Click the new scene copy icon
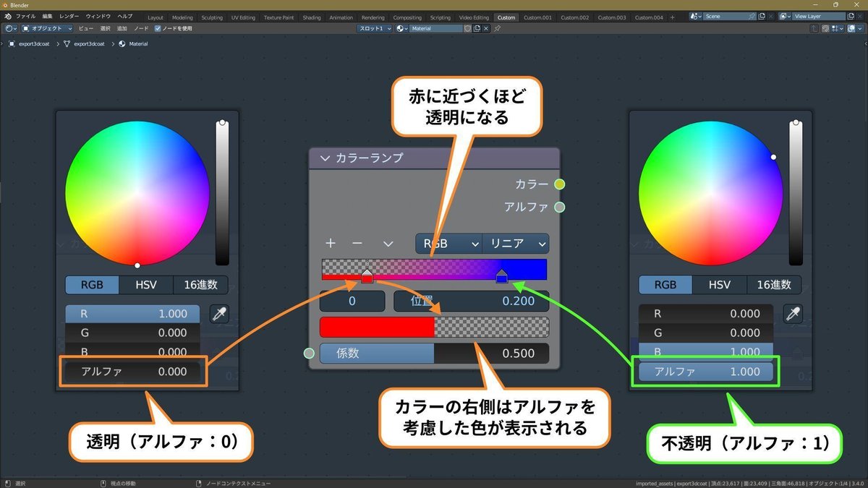Viewport: 868px width, 488px height. point(762,16)
